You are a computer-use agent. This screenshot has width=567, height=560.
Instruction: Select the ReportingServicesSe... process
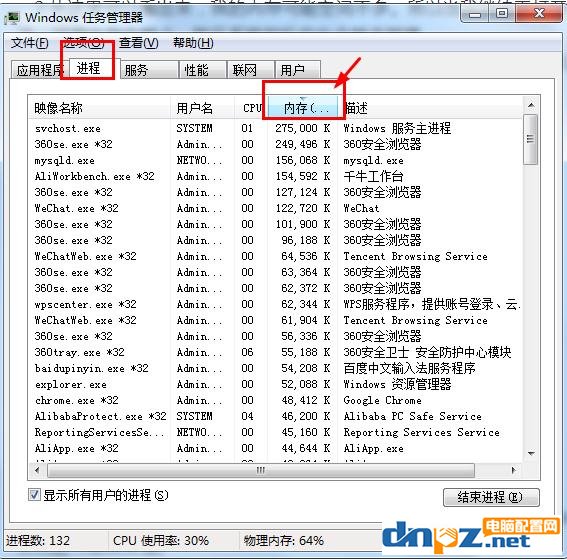click(x=99, y=432)
